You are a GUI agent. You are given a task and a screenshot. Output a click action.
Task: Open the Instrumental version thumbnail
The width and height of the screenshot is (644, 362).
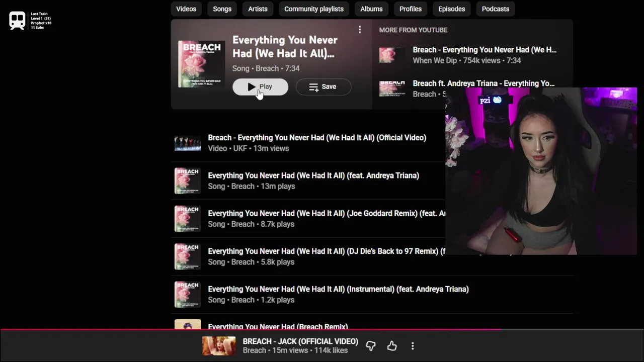(188, 294)
